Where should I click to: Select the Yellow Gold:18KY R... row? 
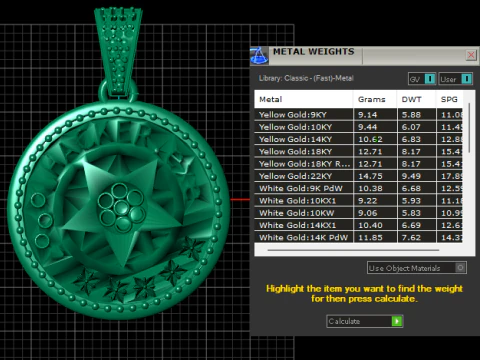[x=358, y=164]
